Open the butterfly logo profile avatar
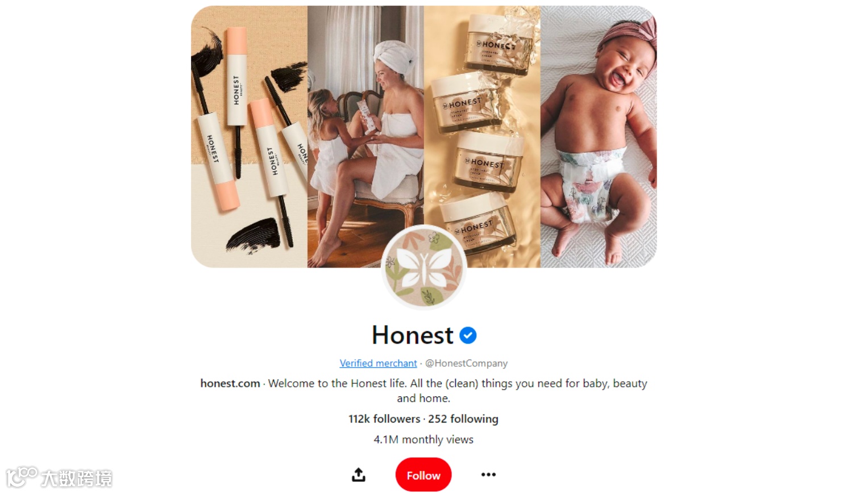 click(424, 268)
